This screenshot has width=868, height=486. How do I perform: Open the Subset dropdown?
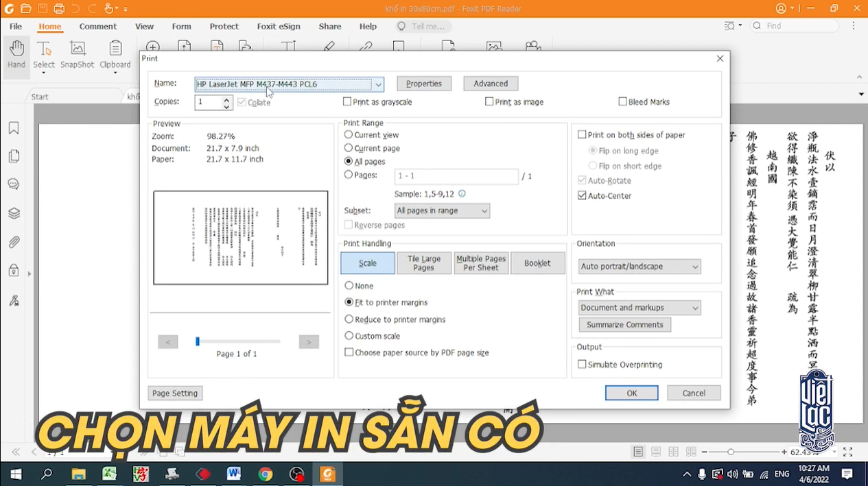442,211
